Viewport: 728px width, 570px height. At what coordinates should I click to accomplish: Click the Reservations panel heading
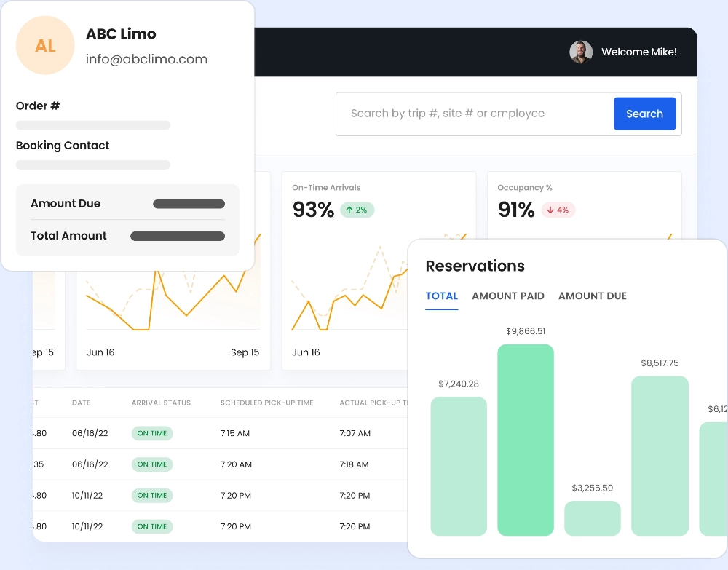point(475,266)
